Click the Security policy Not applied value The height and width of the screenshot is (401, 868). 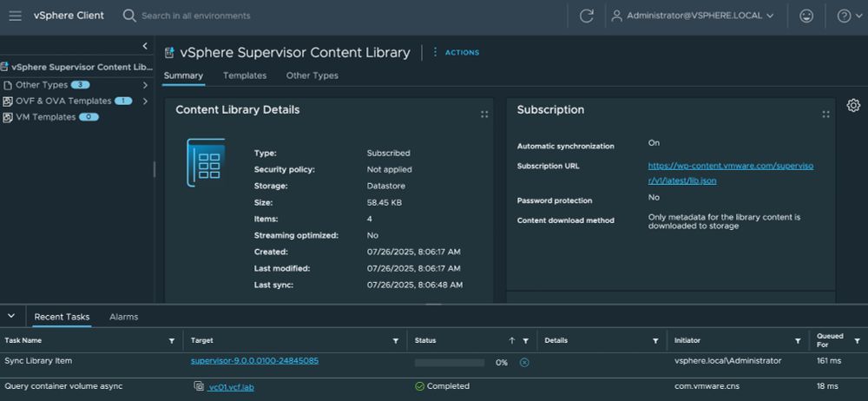[x=389, y=169]
